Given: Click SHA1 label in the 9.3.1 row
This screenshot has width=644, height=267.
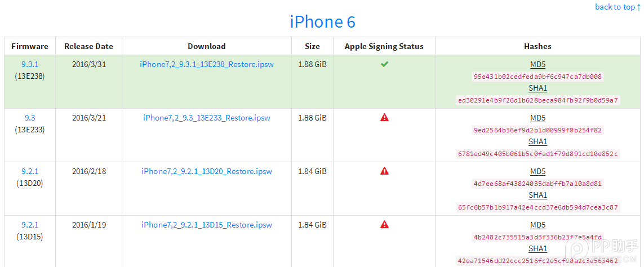Looking at the screenshot, I should click(x=538, y=88).
